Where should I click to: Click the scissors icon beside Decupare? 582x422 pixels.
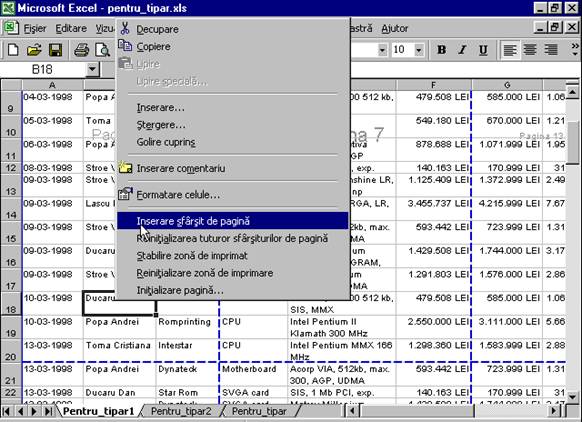coord(125,28)
